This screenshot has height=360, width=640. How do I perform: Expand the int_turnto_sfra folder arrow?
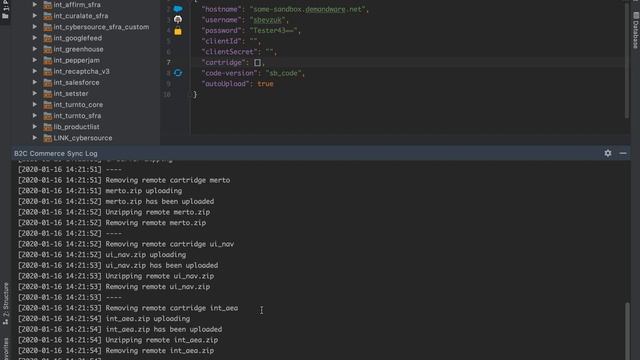click(x=35, y=115)
